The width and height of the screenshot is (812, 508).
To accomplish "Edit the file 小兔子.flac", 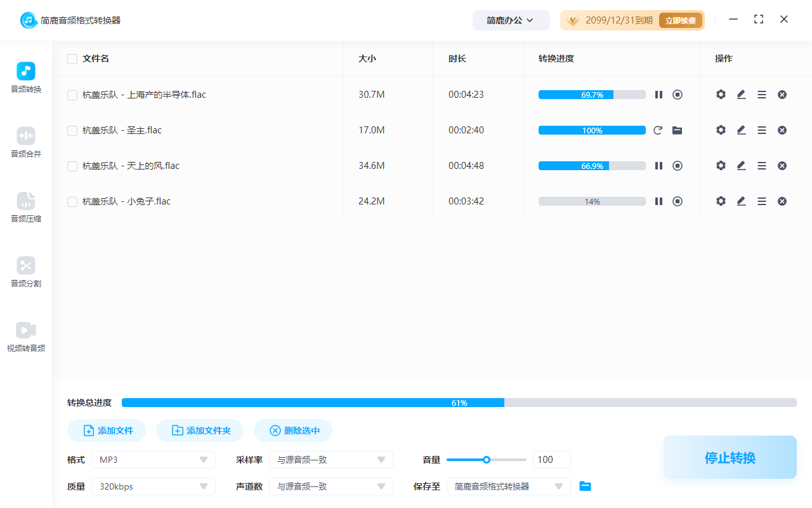I will point(741,201).
